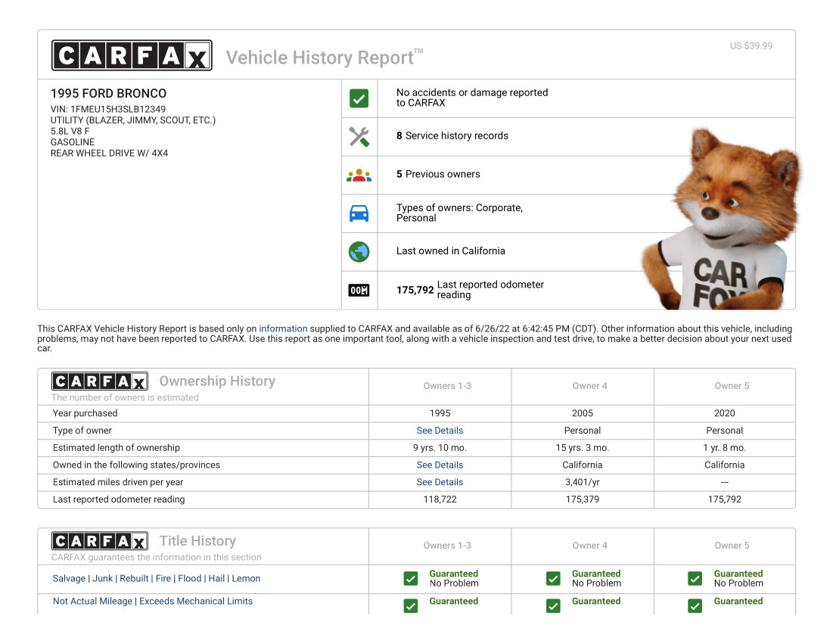Click the 175,792 odometer value in summary

(415, 290)
